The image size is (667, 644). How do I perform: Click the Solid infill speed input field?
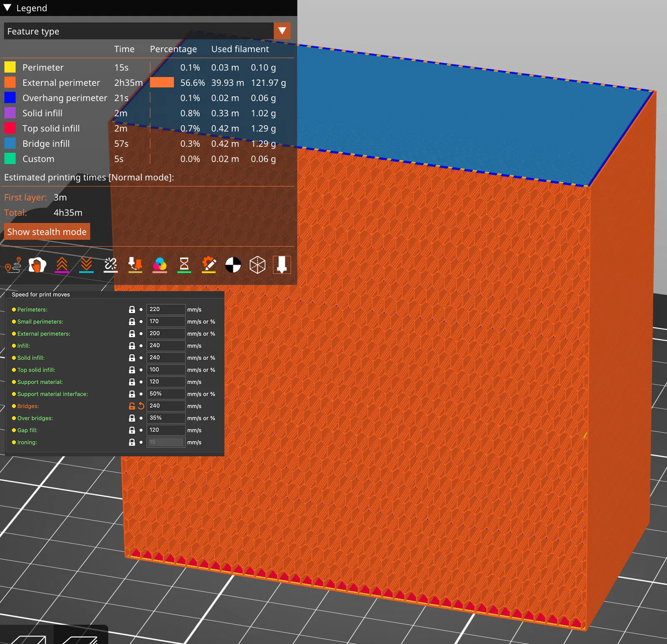166,358
